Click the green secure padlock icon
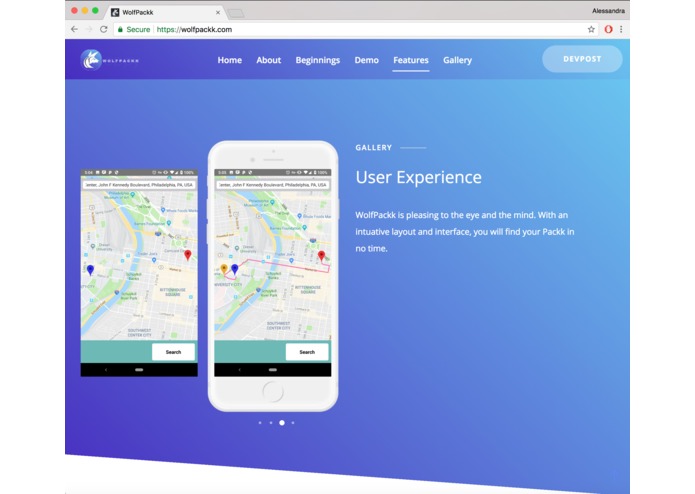695x494 pixels. pyautogui.click(x=120, y=29)
